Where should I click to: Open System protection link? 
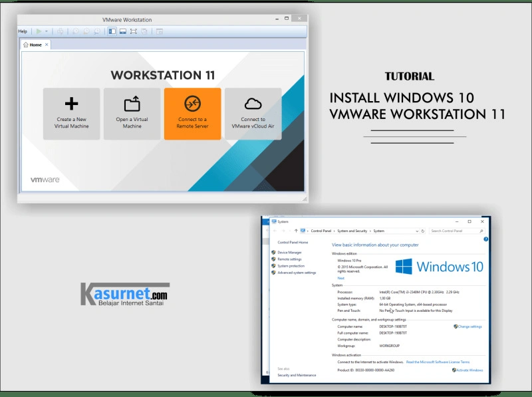(291, 266)
